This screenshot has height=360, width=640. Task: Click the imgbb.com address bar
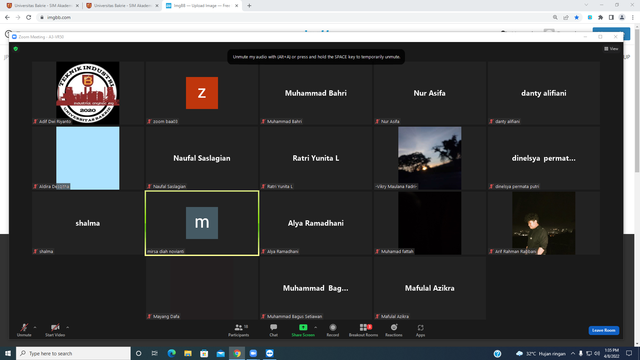(294, 18)
